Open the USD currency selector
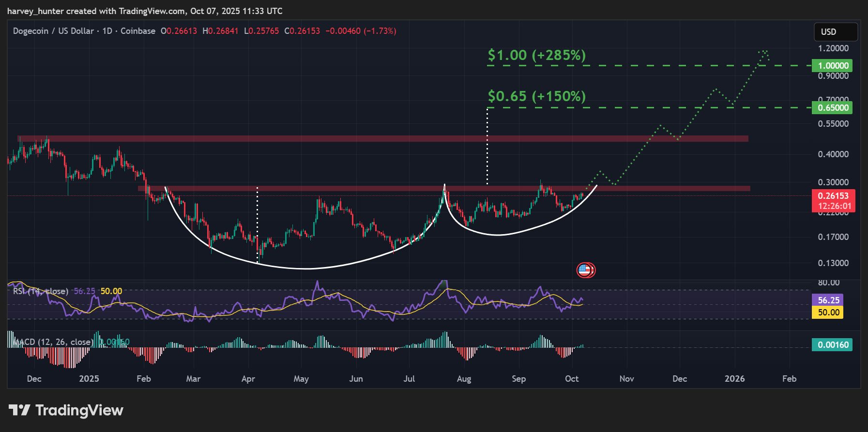868x432 pixels. coord(835,32)
